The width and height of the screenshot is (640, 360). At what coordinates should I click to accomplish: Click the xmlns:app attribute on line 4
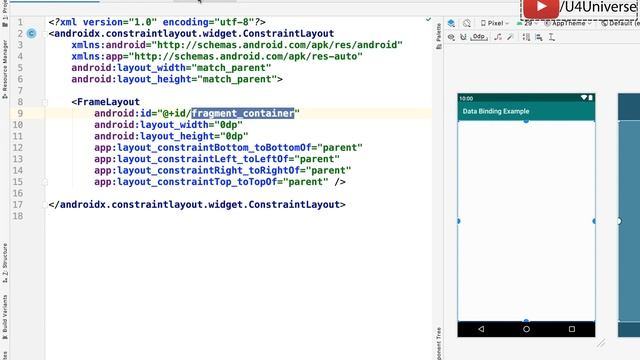tap(217, 56)
